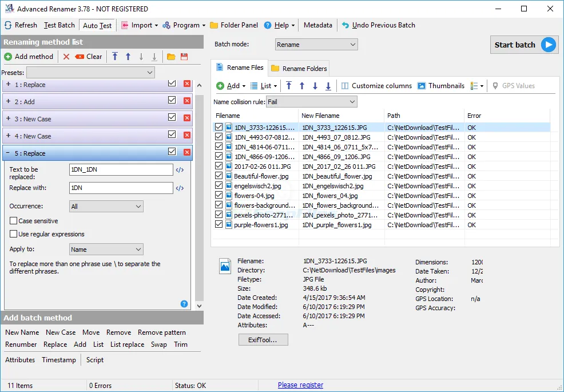
Task: Uncheck file purple-flowers1.jpg
Action: pos(219,224)
